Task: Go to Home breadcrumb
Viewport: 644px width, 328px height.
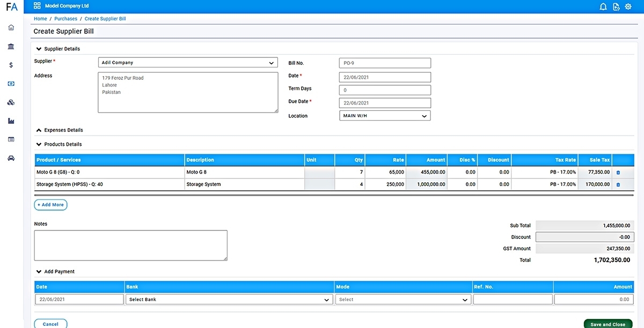Action: (x=40, y=19)
